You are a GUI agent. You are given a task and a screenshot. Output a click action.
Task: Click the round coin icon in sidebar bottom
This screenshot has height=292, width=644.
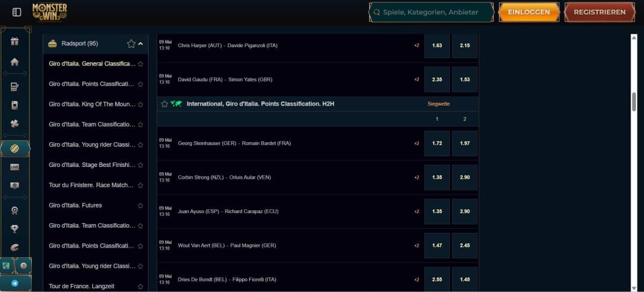[x=24, y=266]
